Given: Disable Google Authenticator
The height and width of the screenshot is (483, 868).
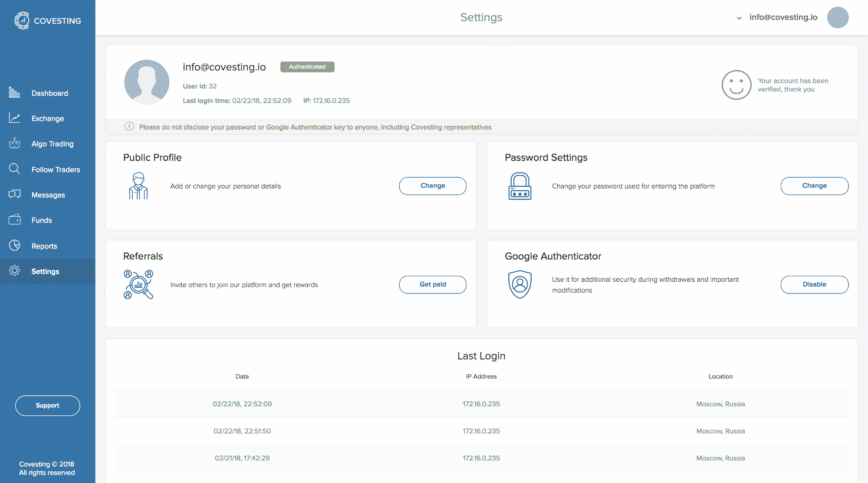Looking at the screenshot, I should pyautogui.click(x=814, y=284).
